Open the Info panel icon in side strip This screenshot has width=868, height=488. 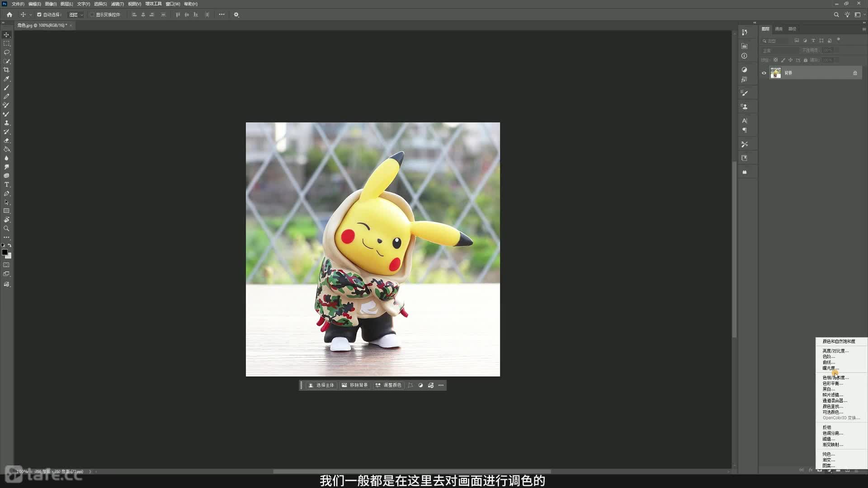(x=745, y=56)
